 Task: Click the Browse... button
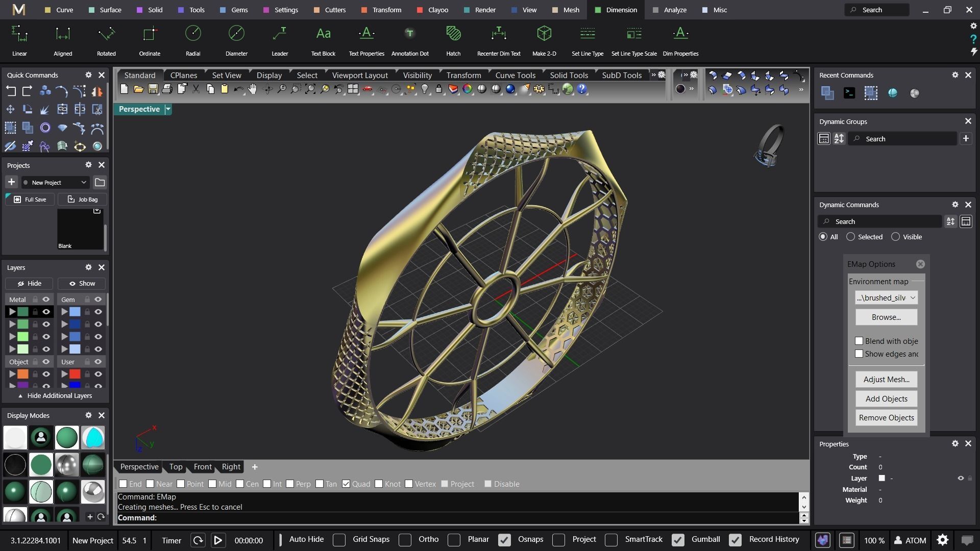(886, 317)
